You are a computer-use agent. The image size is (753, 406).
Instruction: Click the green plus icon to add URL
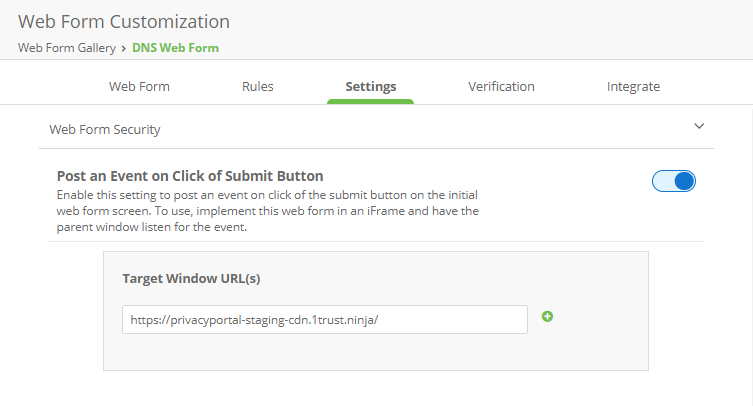pos(547,317)
